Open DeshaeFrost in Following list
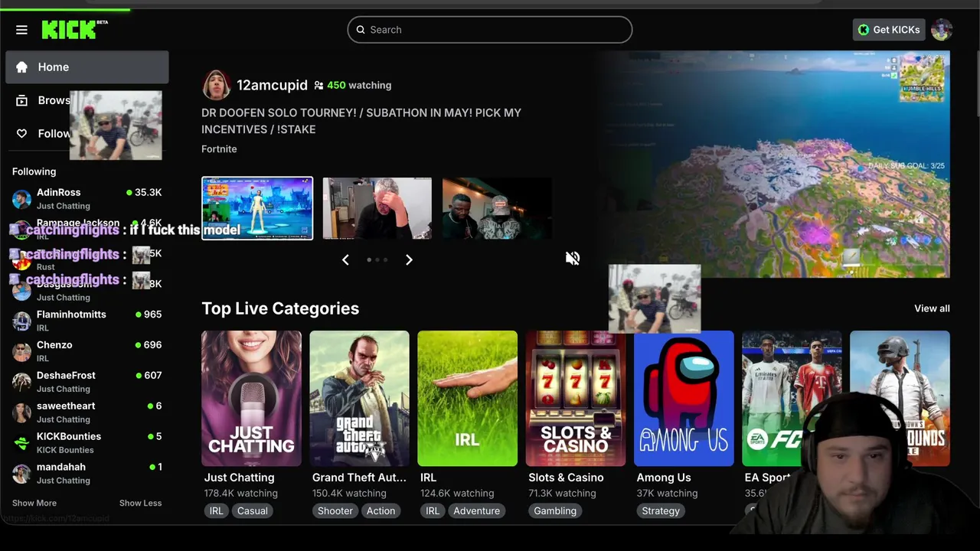The height and width of the screenshot is (551, 980). (x=87, y=382)
